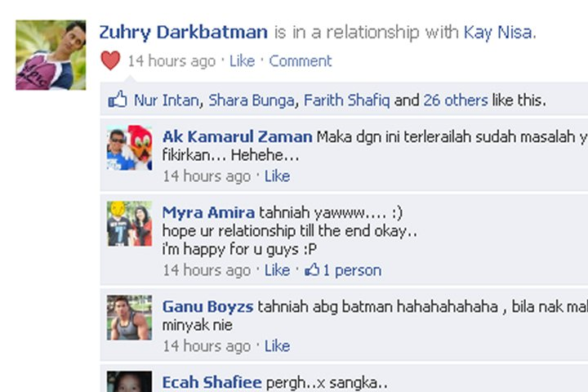Open Ak Kamarul Zaman's avatar thumbnail
The image size is (588, 392).
(x=129, y=148)
